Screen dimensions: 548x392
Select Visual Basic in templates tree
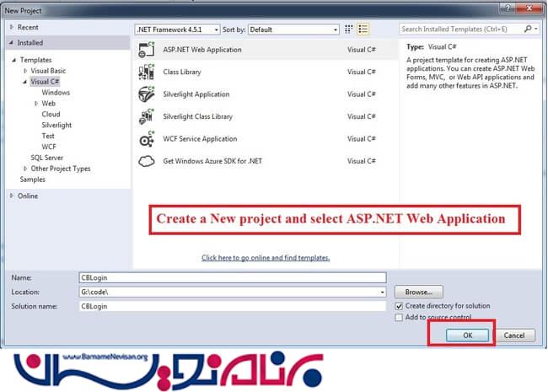pyautogui.click(x=47, y=71)
